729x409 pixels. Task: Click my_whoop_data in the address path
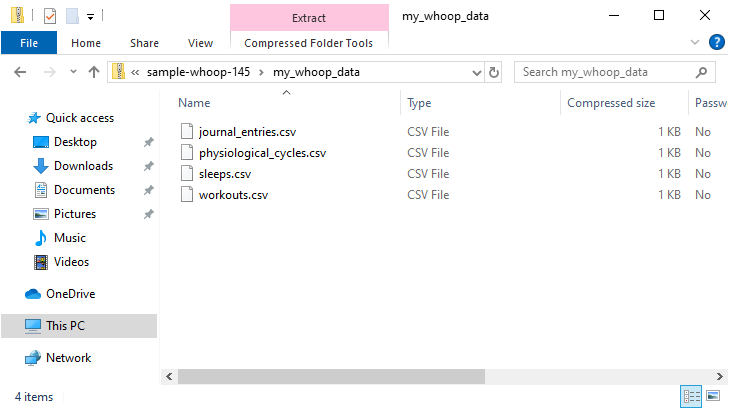(x=316, y=72)
